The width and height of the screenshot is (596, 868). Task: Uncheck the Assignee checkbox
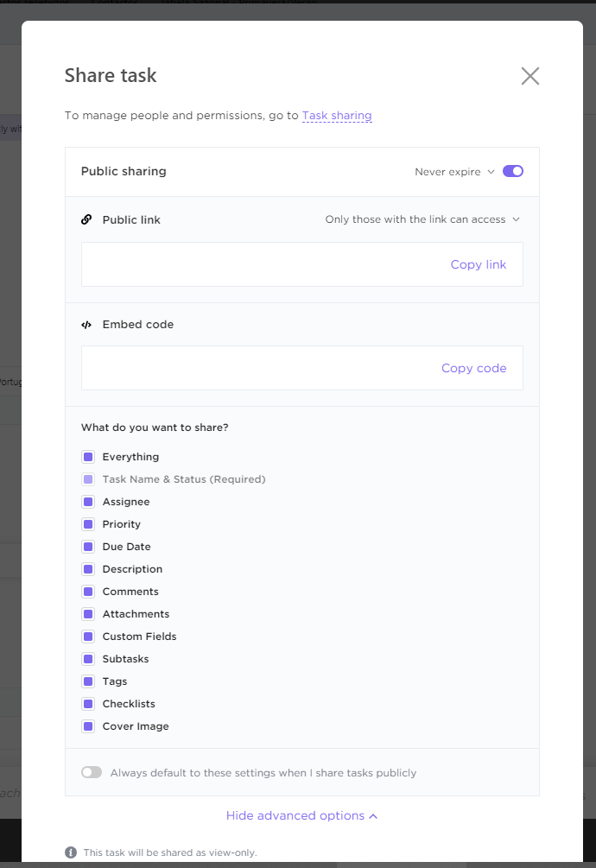tap(88, 502)
